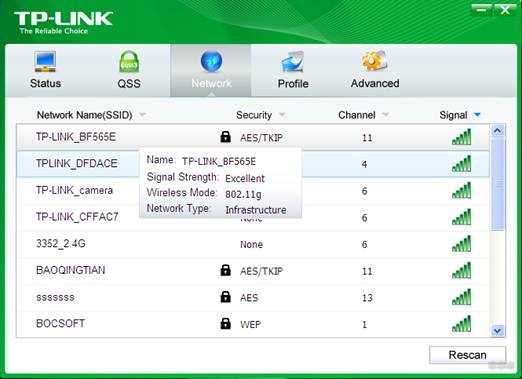The width and height of the screenshot is (522, 379).
Task: Click lock icon for TP-LINK_BF565E
Action: 225,137
